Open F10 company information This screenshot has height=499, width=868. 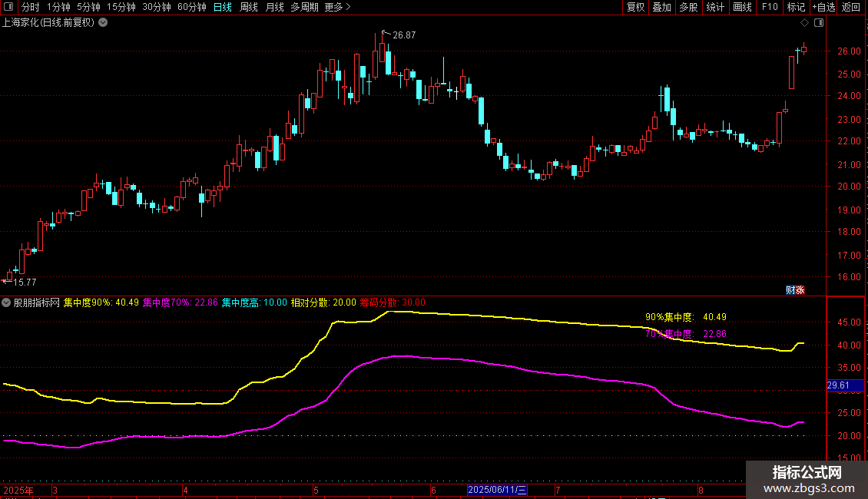pos(770,7)
